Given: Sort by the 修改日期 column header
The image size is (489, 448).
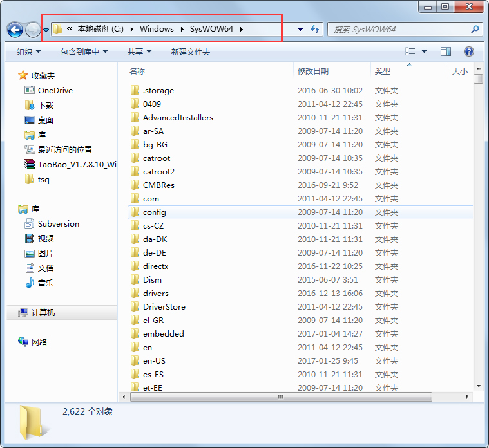Looking at the screenshot, I should 313,71.
